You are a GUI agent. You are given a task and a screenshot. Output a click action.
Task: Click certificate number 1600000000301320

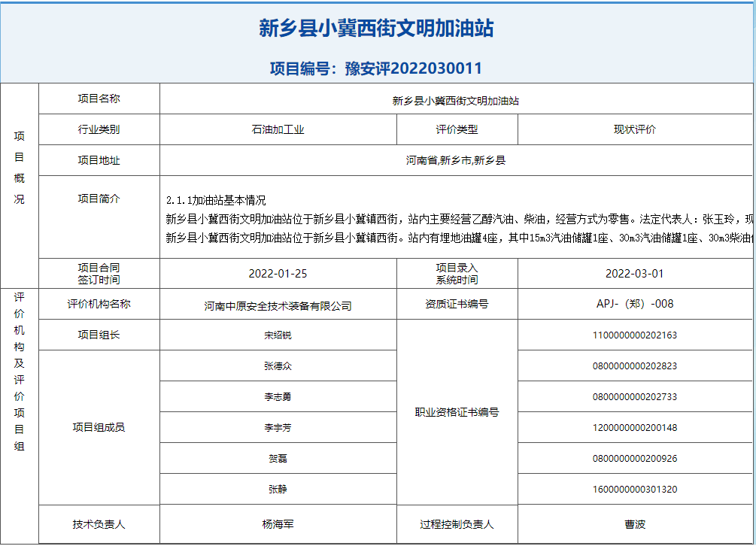click(634, 490)
